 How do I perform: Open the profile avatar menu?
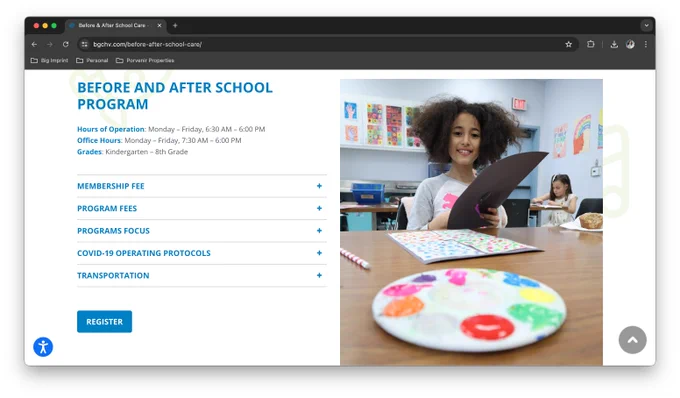click(630, 44)
